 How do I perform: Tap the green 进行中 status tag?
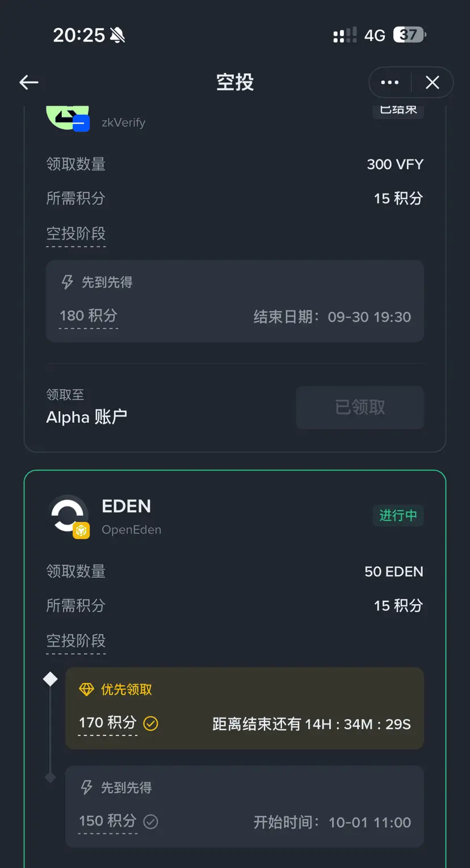tap(398, 515)
